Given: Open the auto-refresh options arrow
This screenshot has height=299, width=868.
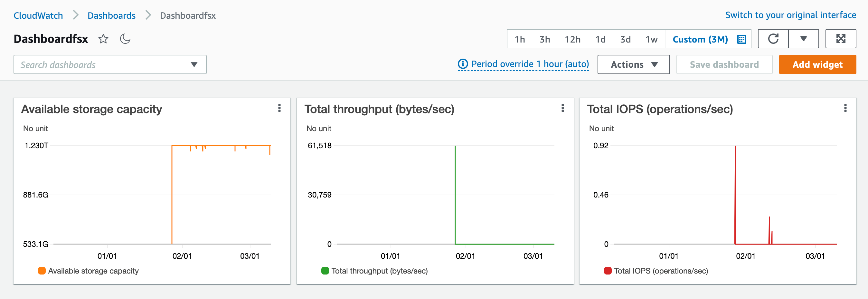Looking at the screenshot, I should 804,38.
